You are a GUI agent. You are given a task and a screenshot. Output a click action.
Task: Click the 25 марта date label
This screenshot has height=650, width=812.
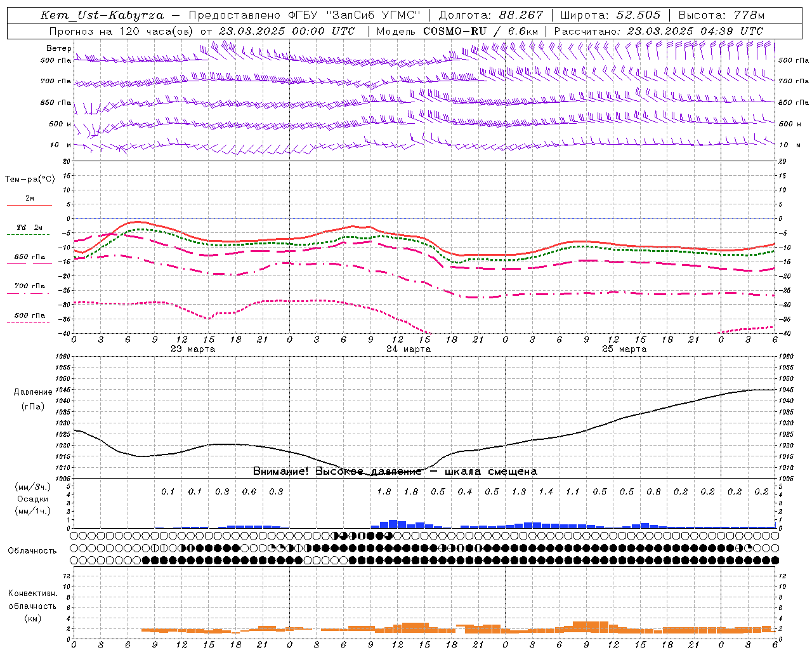[x=625, y=349]
